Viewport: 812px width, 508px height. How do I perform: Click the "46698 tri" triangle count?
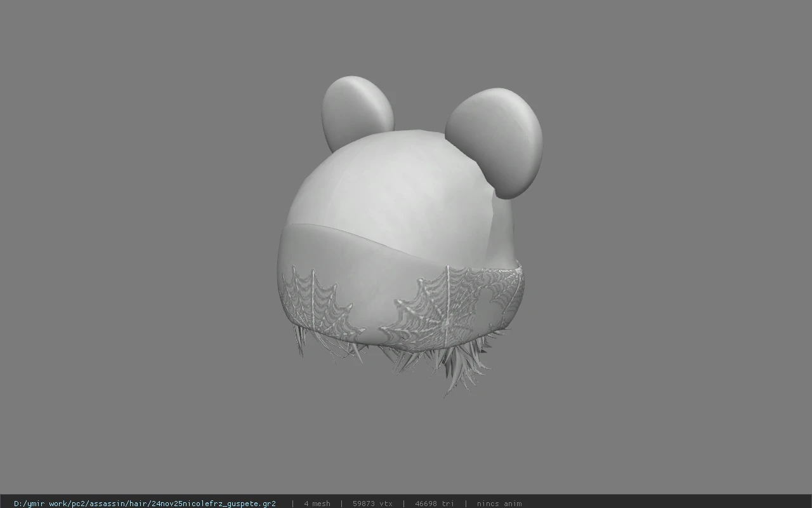tap(435, 504)
